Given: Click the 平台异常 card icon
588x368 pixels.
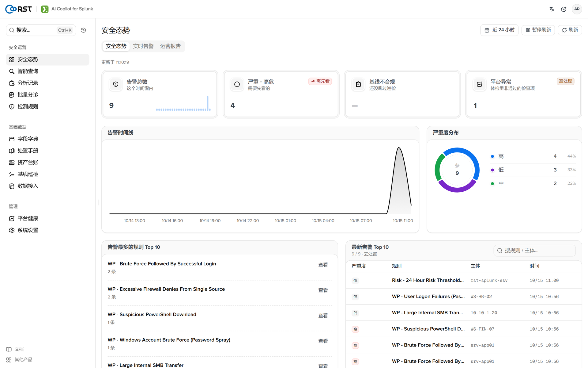Looking at the screenshot, I should (480, 84).
